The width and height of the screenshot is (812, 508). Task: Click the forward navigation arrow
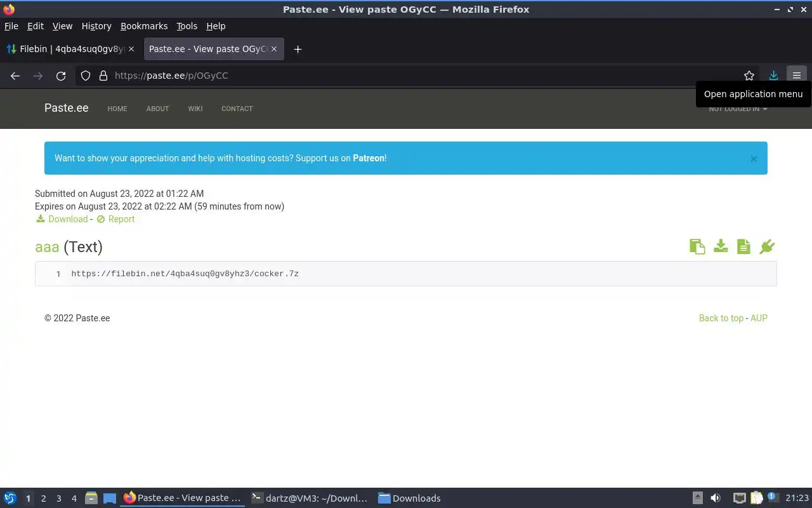tap(38, 76)
